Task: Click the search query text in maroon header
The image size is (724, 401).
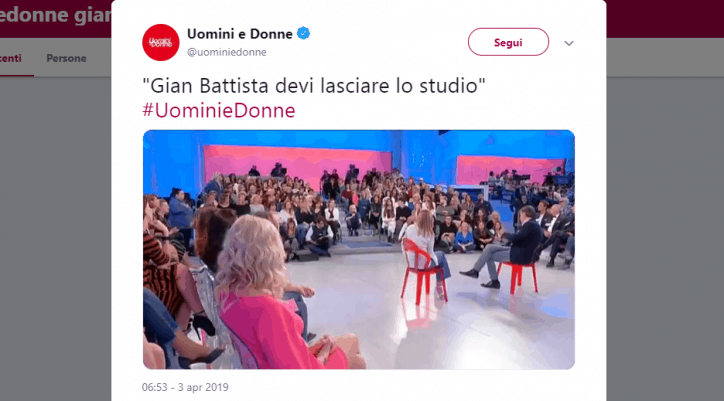Action: 55,15
